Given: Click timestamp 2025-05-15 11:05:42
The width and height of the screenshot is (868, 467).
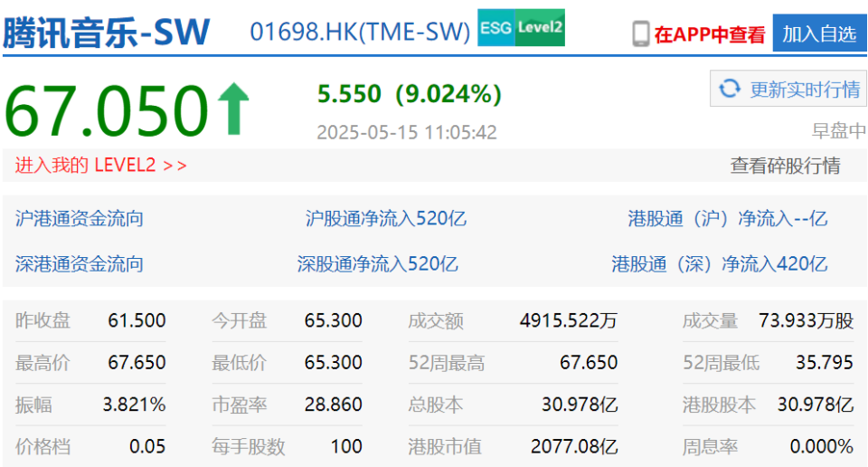Looking at the screenshot, I should tap(407, 132).
